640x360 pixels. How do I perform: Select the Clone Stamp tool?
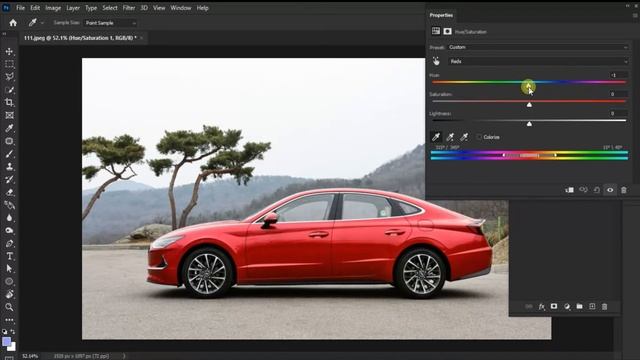(x=9, y=167)
